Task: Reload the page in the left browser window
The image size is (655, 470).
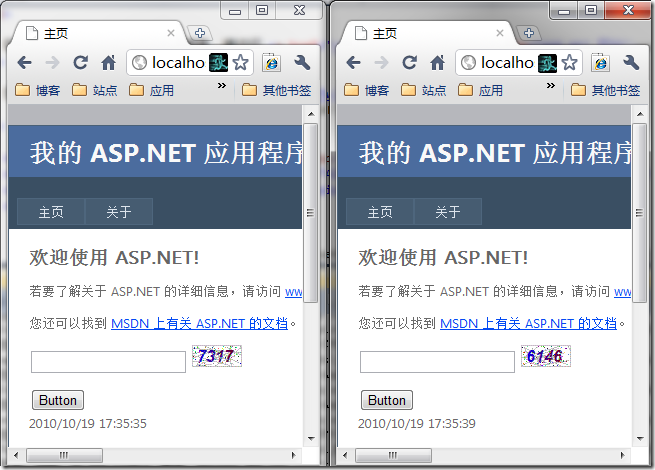Action: pyautogui.click(x=80, y=63)
